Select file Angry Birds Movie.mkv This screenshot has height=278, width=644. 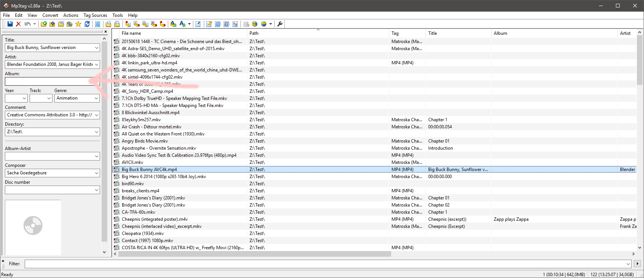point(145,141)
